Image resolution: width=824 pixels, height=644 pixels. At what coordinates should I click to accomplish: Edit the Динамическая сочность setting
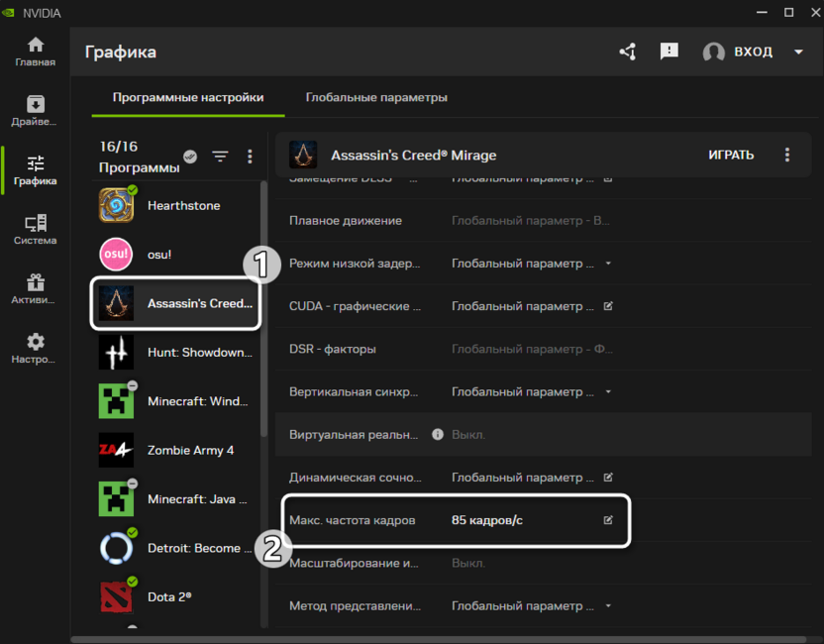click(608, 478)
